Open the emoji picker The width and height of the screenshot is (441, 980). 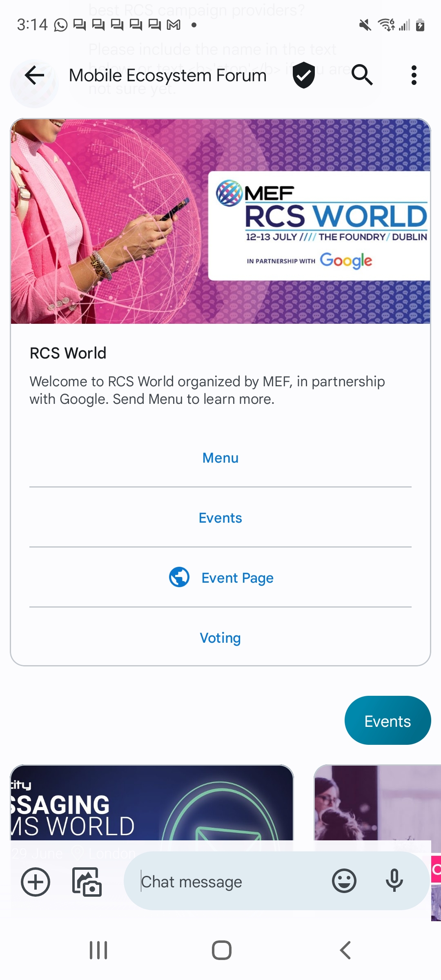[344, 881]
